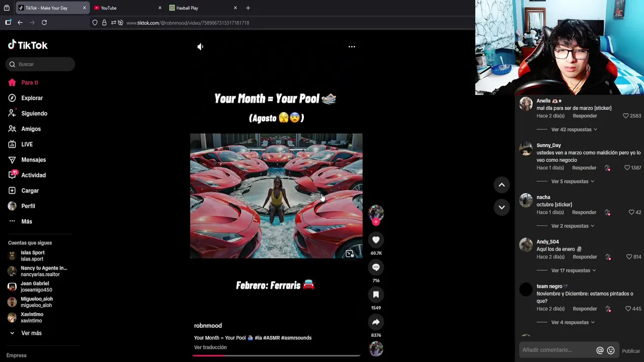Image resolution: width=644 pixels, height=362 pixels.
Task: Open spinning sound disc at bottom of video
Action: [376, 348]
